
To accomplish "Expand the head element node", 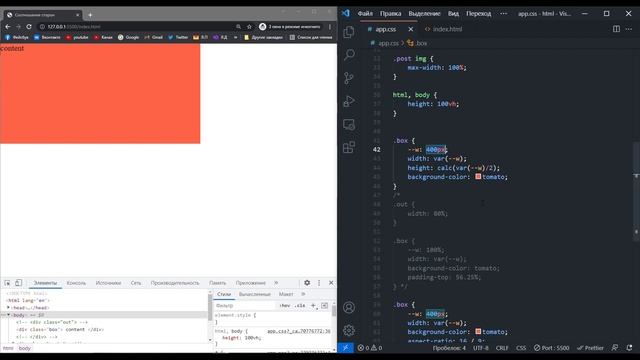I will 8,307.
